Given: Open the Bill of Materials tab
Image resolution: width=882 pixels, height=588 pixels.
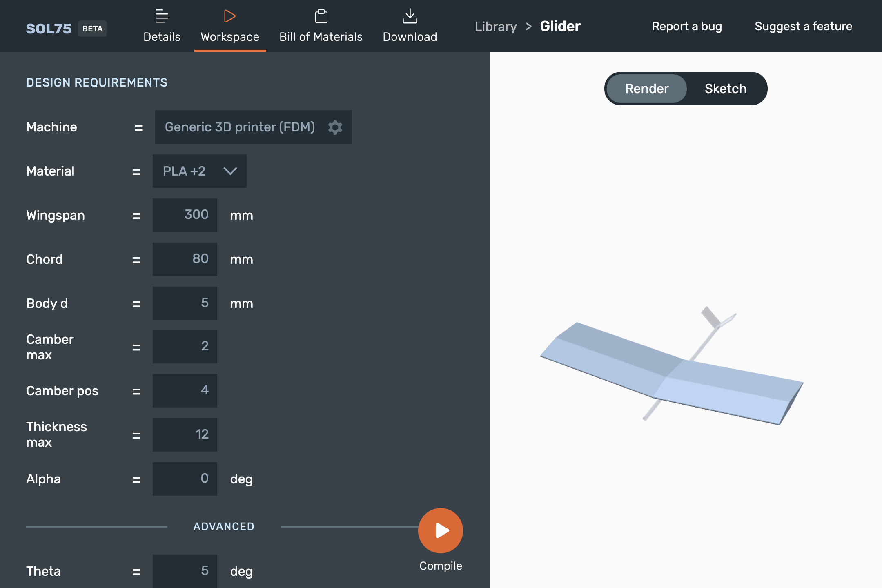Looking at the screenshot, I should 321,26.
